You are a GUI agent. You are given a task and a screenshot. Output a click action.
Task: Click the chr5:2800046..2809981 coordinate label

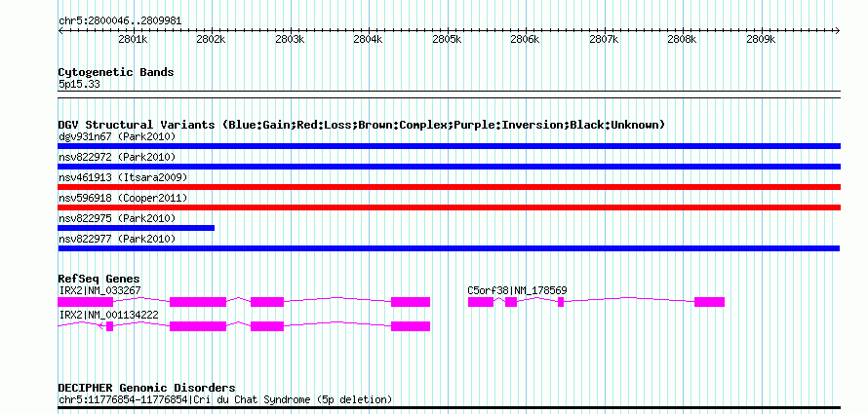pyautogui.click(x=120, y=21)
